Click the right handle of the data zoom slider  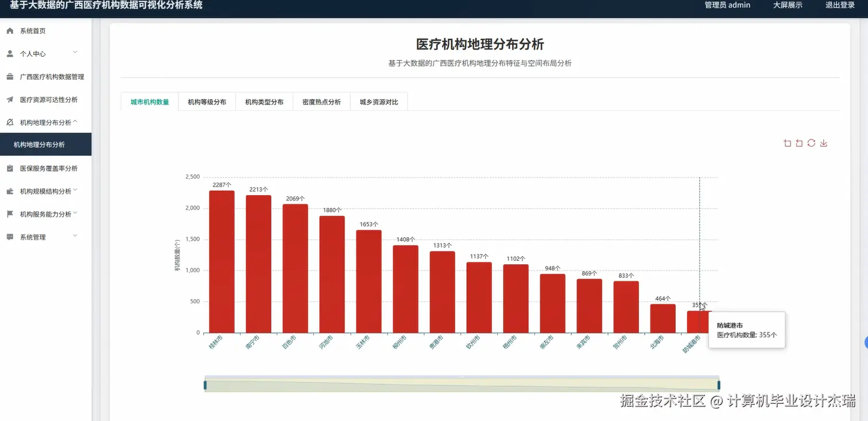pos(719,385)
